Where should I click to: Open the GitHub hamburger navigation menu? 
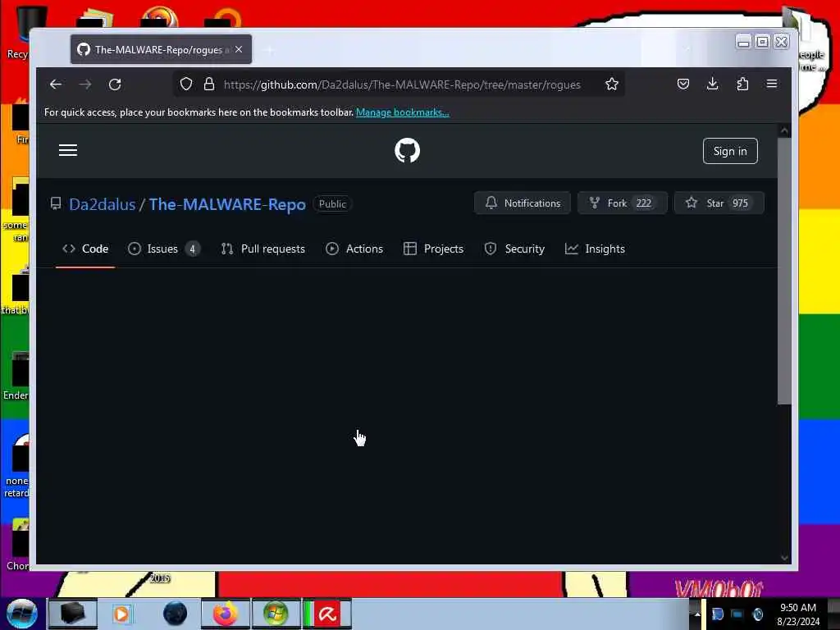pos(68,151)
